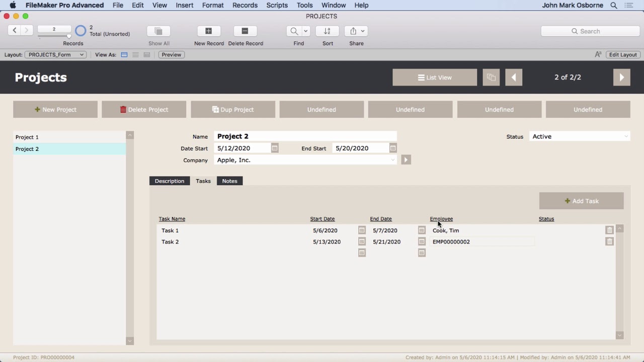Open calendar picker for Date Start

274,148
